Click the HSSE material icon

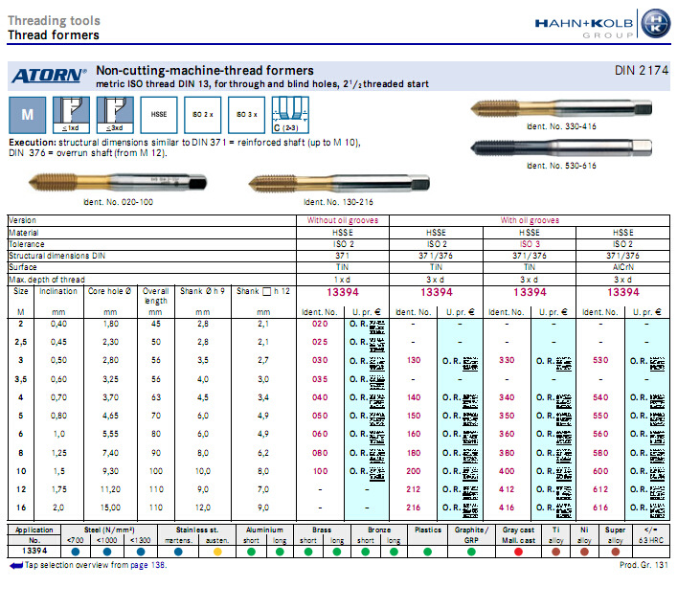[x=159, y=115]
